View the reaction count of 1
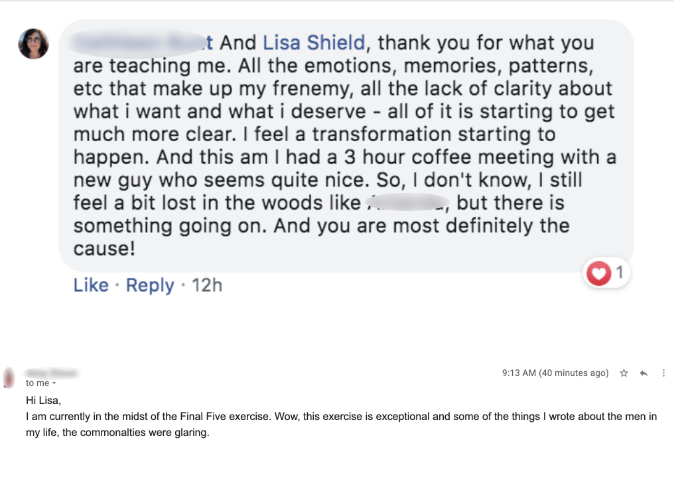The height and width of the screenshot is (486, 674). coord(620,271)
